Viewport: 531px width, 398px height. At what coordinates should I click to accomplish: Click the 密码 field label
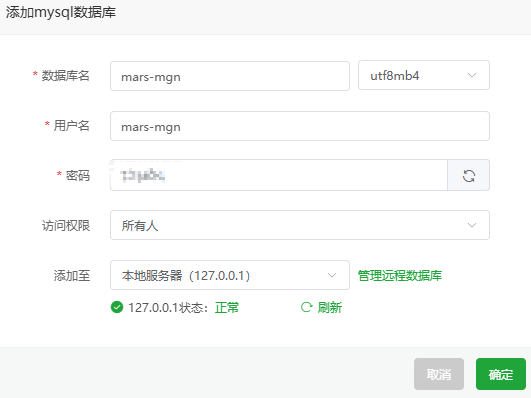coord(78,175)
